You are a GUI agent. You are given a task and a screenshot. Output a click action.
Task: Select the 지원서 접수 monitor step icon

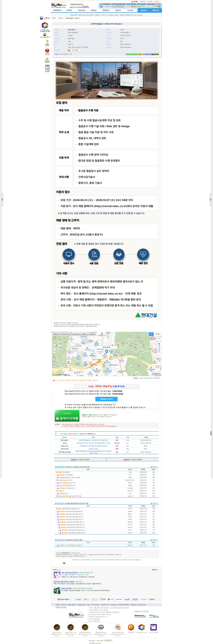coord(69,254)
